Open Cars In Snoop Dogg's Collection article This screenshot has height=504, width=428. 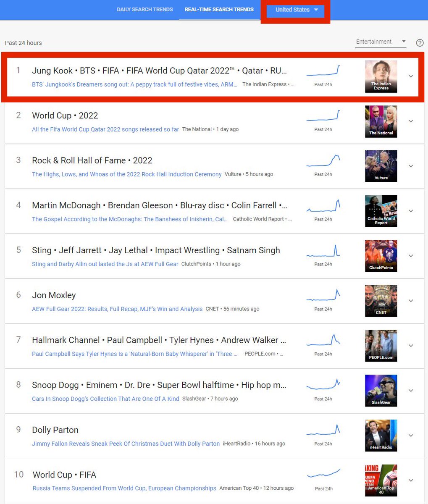[105, 399]
